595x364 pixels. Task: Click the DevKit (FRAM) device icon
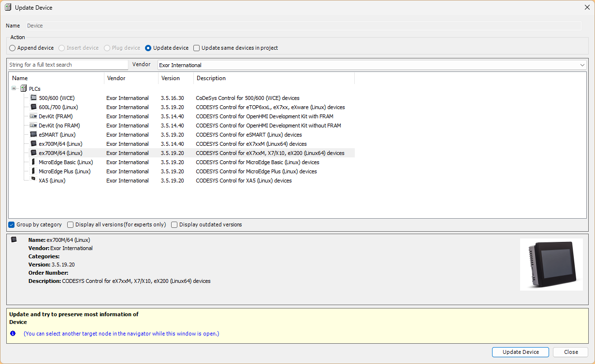(x=33, y=116)
